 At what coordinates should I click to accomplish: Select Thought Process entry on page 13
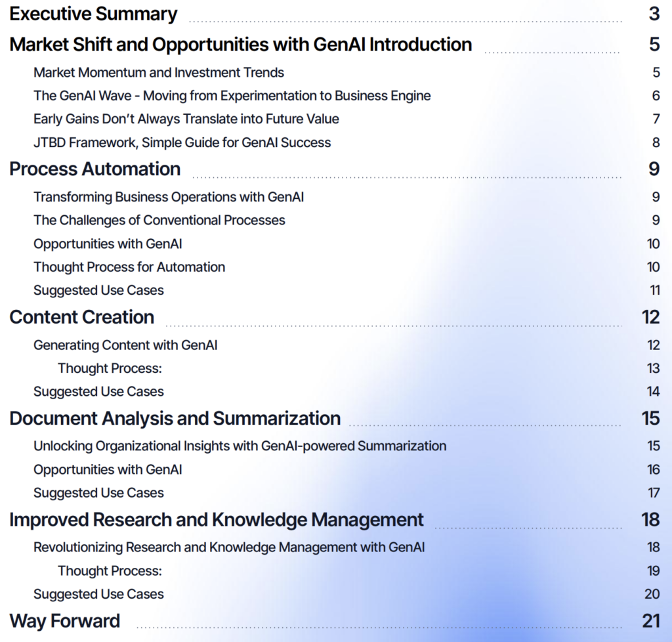pyautogui.click(x=110, y=368)
